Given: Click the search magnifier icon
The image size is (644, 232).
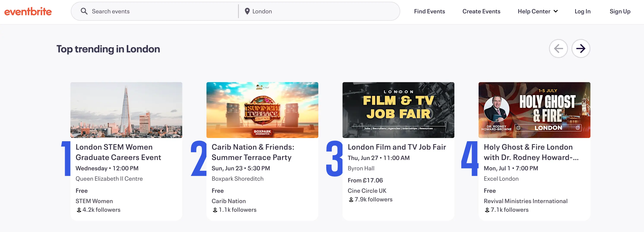Looking at the screenshot, I should (84, 11).
